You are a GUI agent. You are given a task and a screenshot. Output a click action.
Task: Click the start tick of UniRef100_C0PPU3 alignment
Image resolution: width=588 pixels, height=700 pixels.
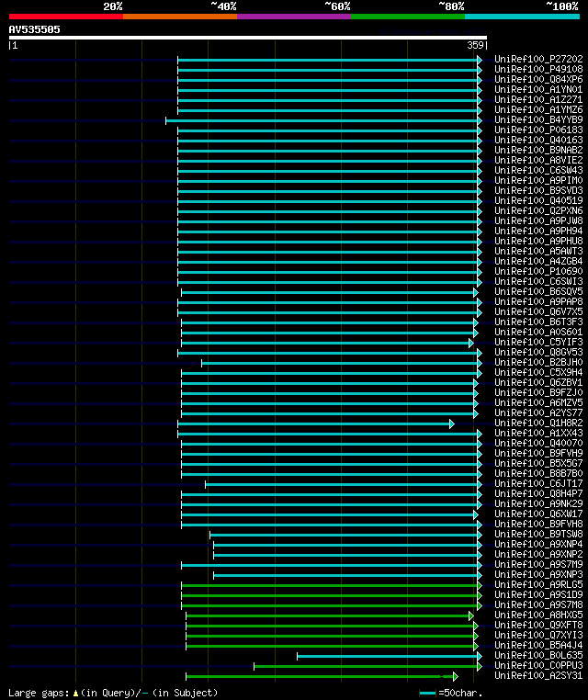[x=254, y=666]
